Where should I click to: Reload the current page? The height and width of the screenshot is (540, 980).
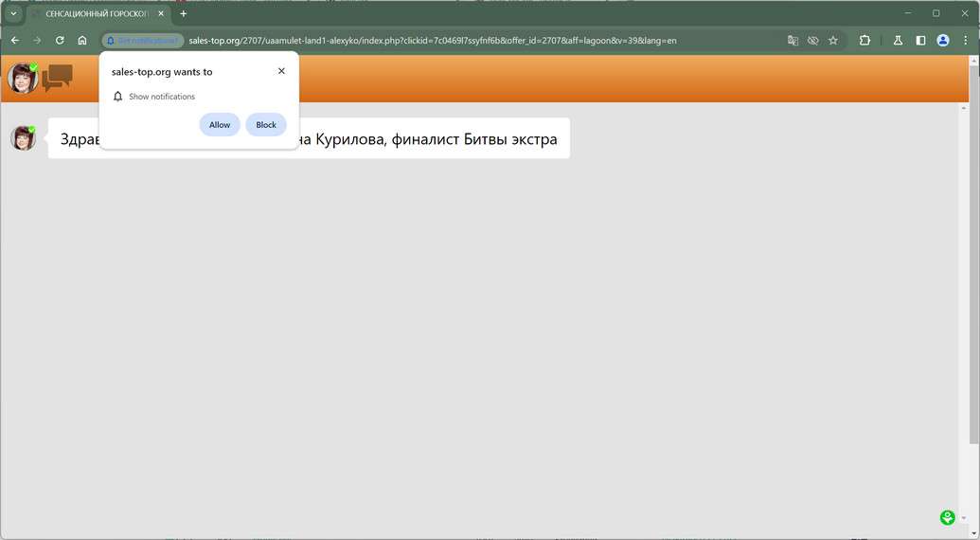click(x=60, y=40)
